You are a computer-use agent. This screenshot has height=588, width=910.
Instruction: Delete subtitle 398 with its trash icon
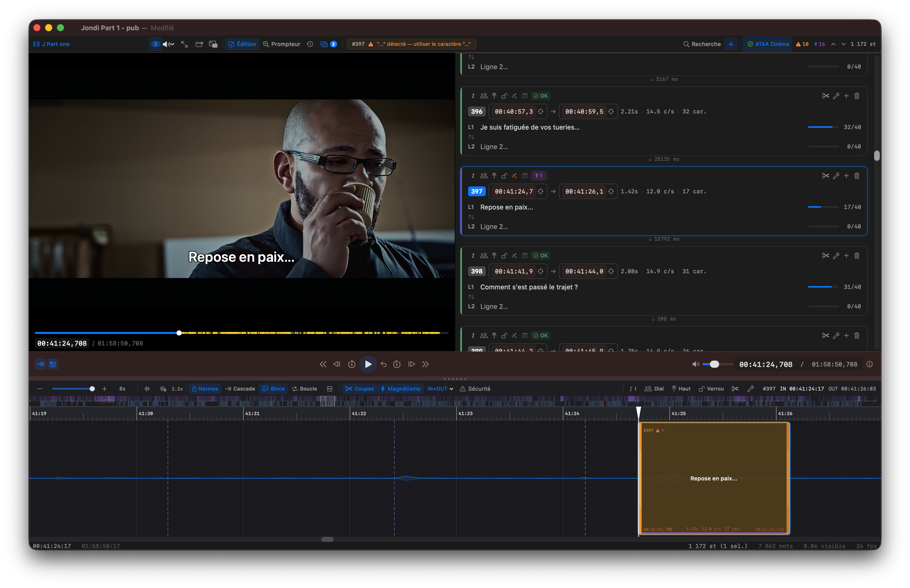pyautogui.click(x=856, y=255)
